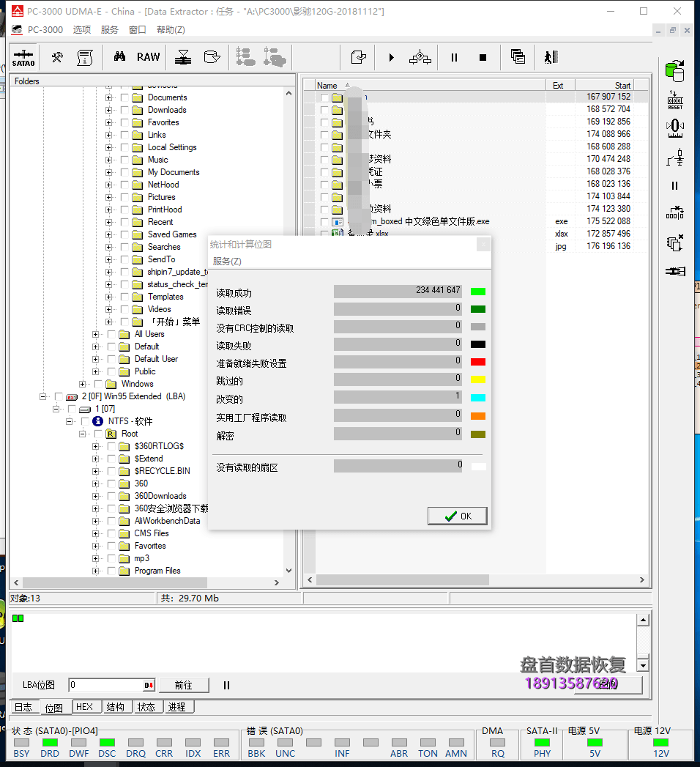Collapse the NTFS - 软件 volume node
This screenshot has width=700, height=767.
tap(69, 421)
